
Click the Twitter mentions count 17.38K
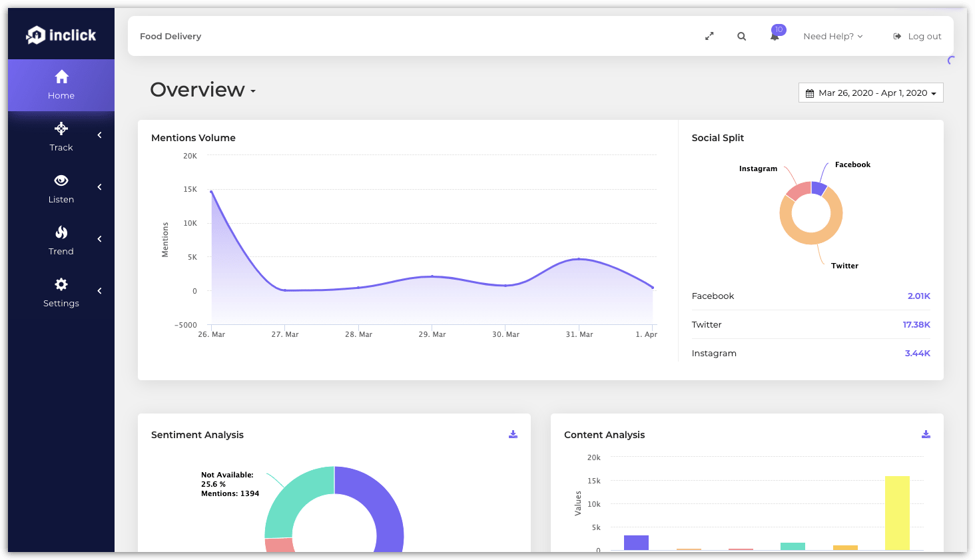click(x=917, y=324)
